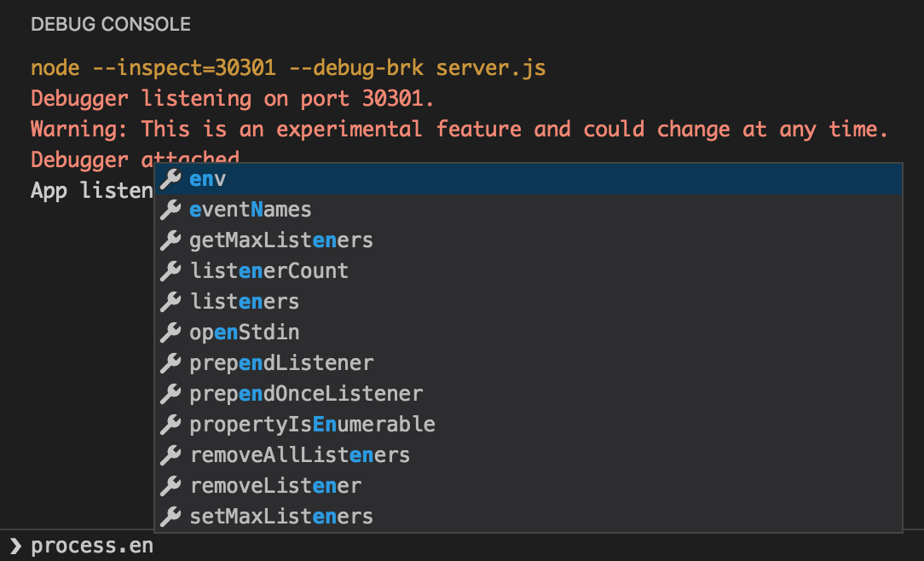This screenshot has height=561, width=924.
Task: Choose the openStdin completion item
Action: tap(245, 333)
